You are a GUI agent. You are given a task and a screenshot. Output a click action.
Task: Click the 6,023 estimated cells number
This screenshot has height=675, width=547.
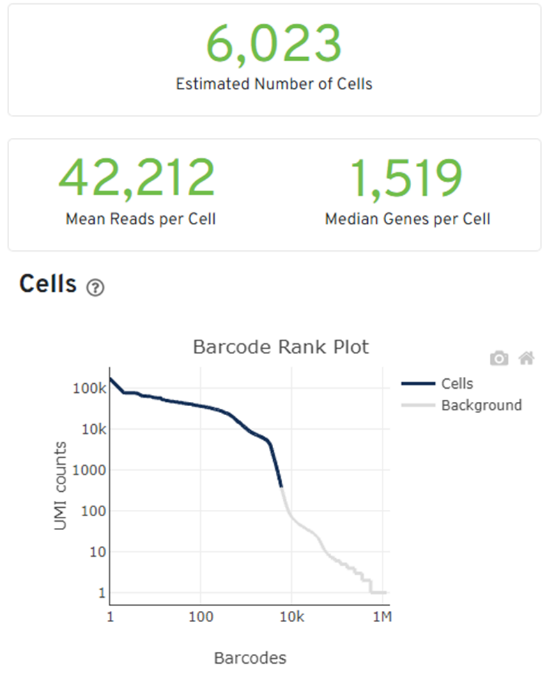click(274, 44)
